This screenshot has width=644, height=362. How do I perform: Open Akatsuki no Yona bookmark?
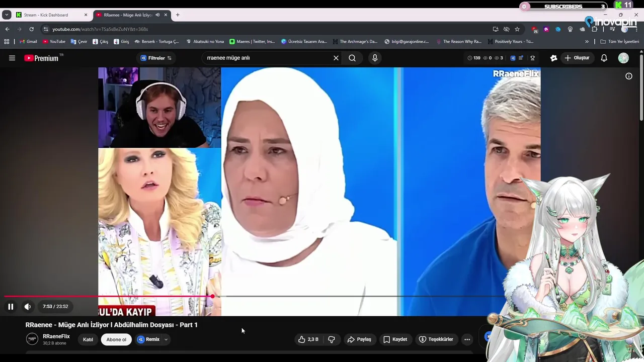pos(205,42)
